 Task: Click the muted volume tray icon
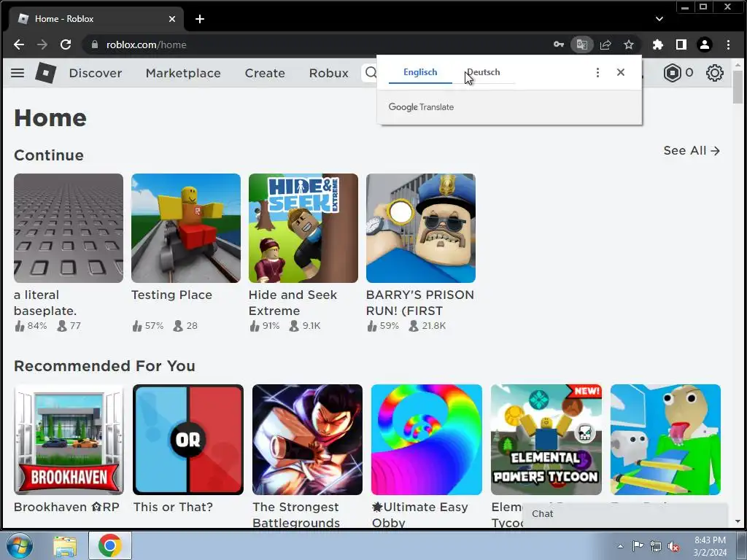tap(673, 546)
